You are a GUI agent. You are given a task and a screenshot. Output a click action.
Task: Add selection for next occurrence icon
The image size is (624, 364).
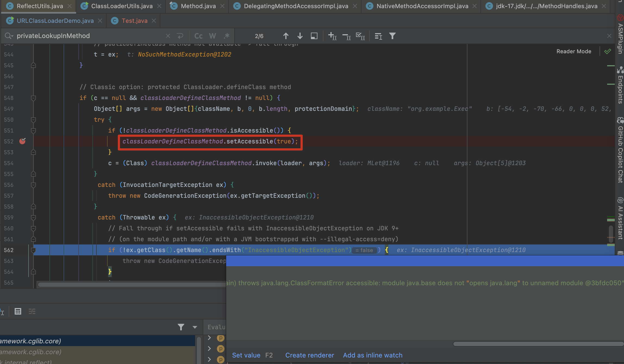tap(332, 36)
